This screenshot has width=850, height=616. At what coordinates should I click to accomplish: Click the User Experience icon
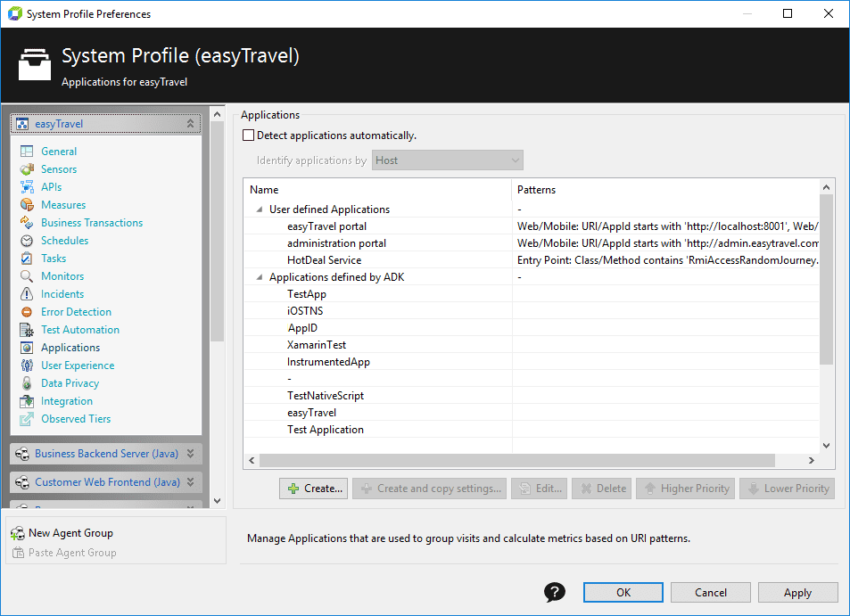(x=27, y=365)
